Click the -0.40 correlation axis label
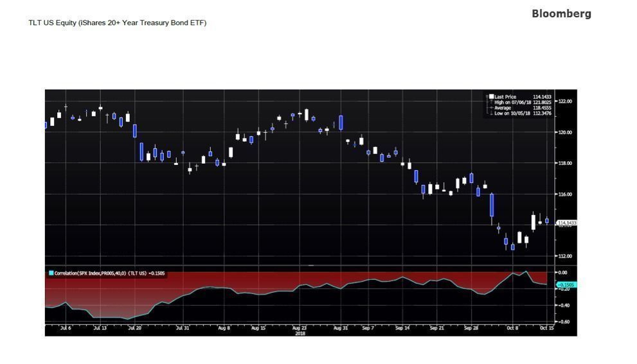This screenshot has width=637, height=364. (x=565, y=306)
